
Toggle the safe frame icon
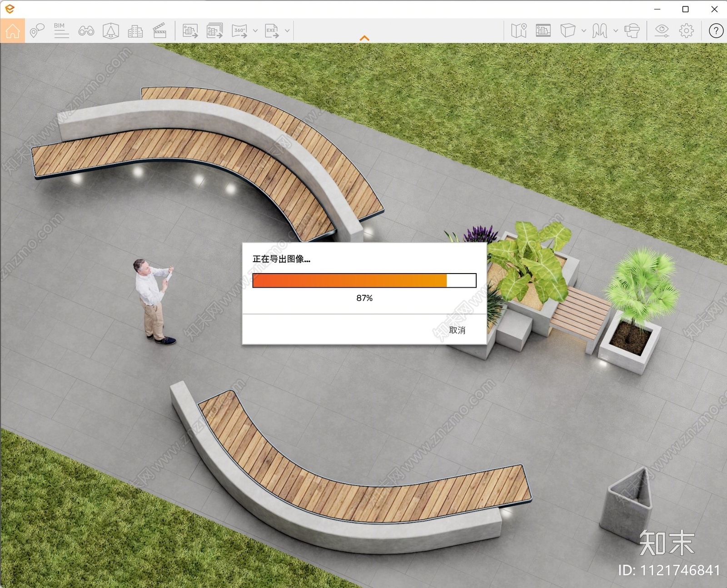(x=543, y=31)
